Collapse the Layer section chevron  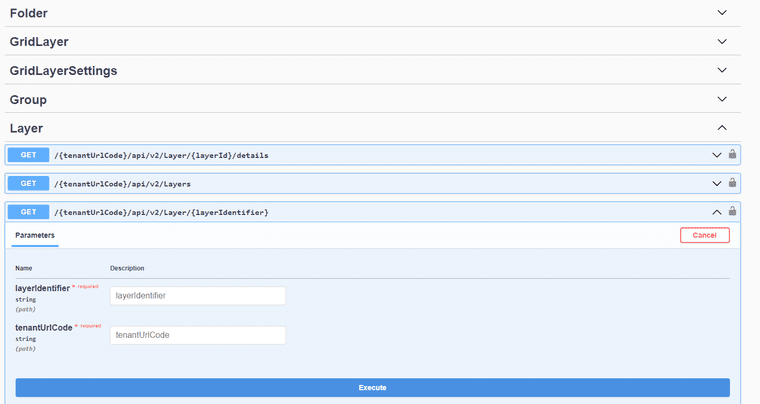click(x=722, y=128)
